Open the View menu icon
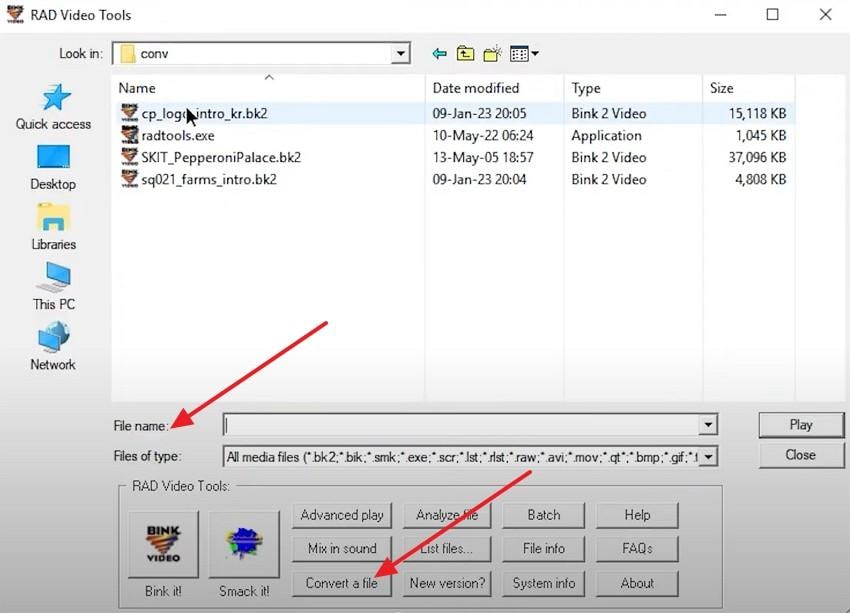 (x=524, y=54)
